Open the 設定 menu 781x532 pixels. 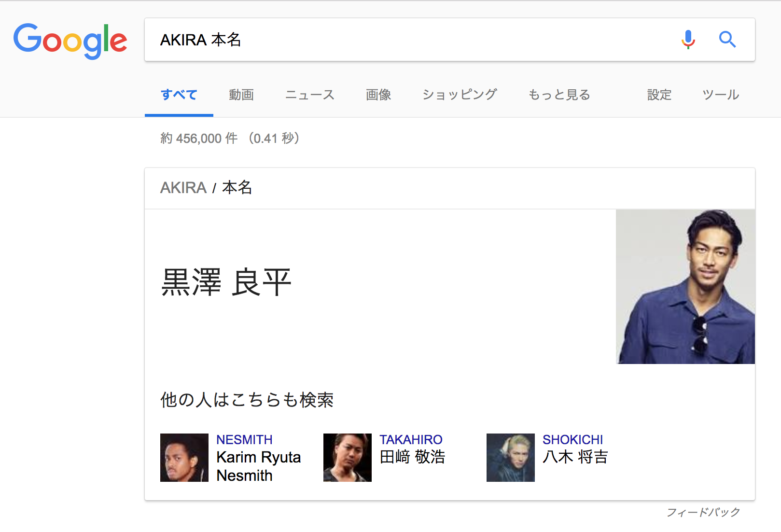[x=659, y=95]
